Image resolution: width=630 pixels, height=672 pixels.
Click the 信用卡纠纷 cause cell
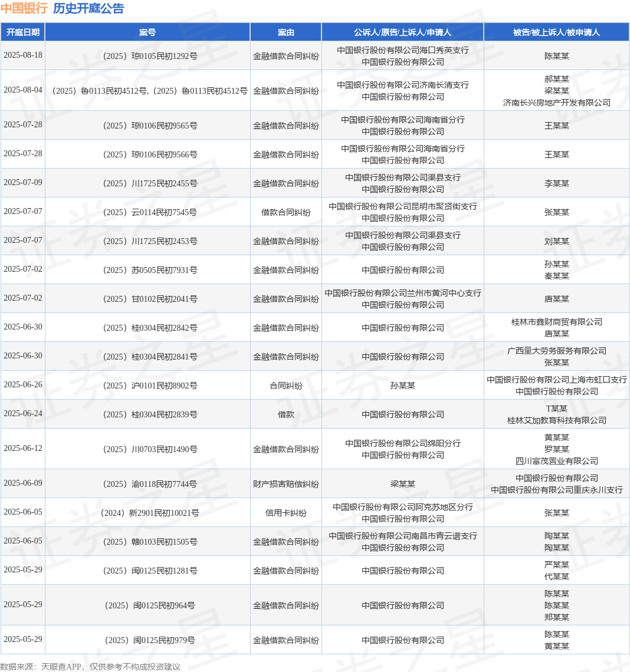(x=286, y=513)
